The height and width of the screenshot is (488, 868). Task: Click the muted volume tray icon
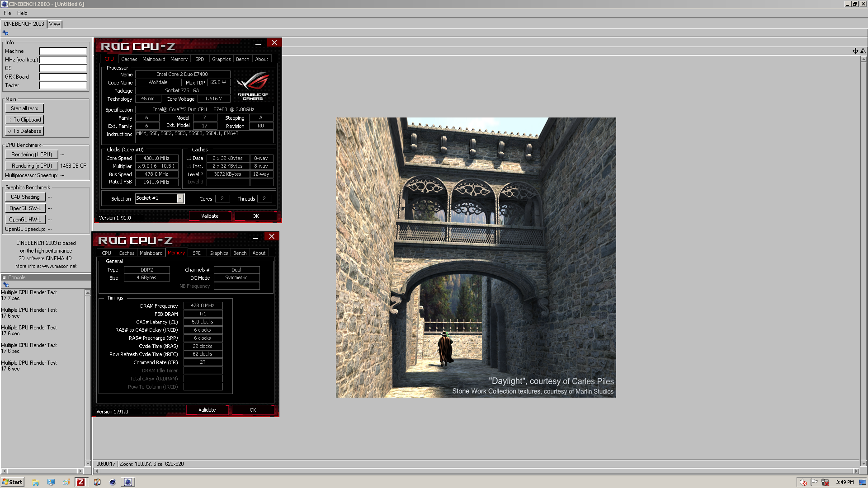(803, 482)
